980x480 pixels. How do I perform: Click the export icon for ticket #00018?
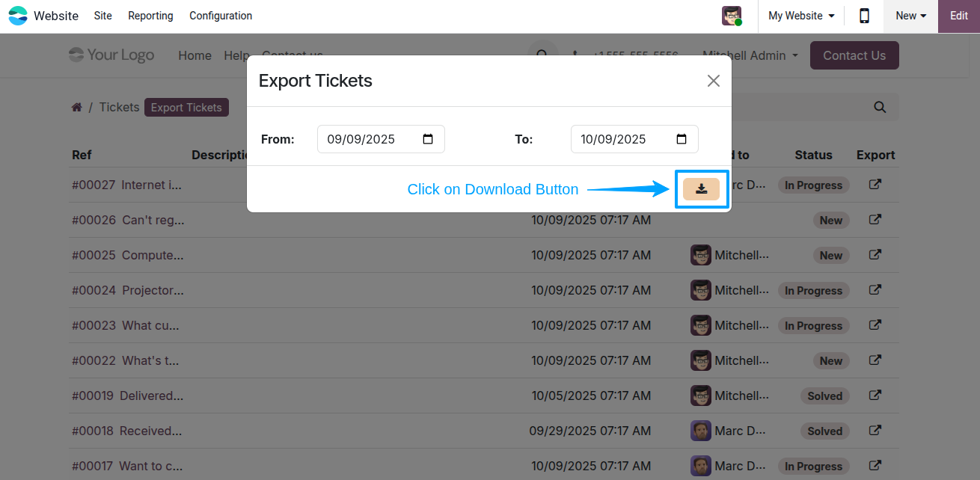(x=875, y=431)
